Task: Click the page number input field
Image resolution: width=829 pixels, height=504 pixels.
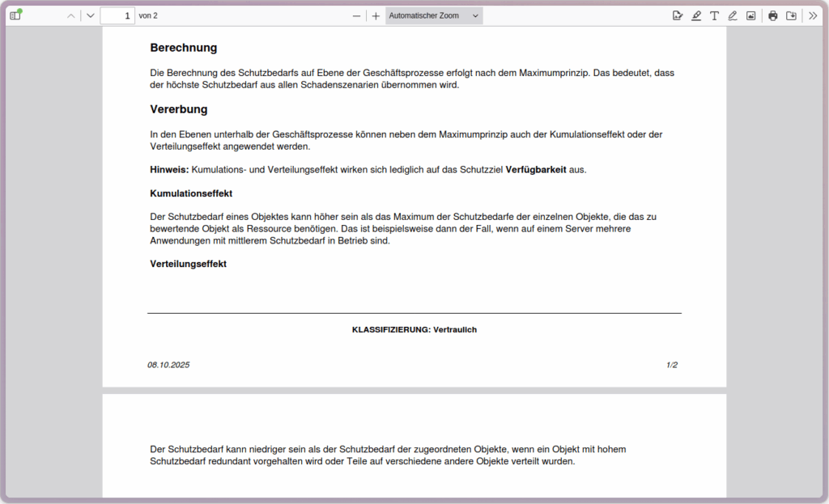Action: (x=117, y=15)
